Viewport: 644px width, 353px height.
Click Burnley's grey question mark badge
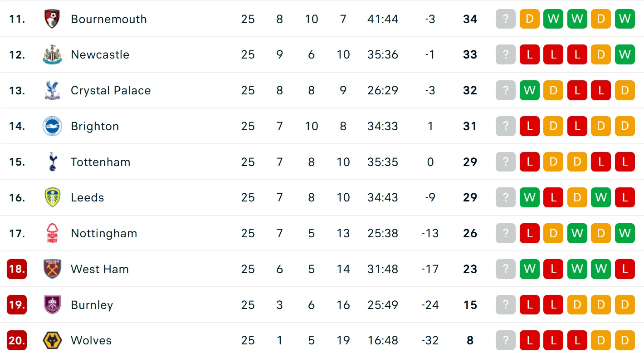[x=506, y=305]
